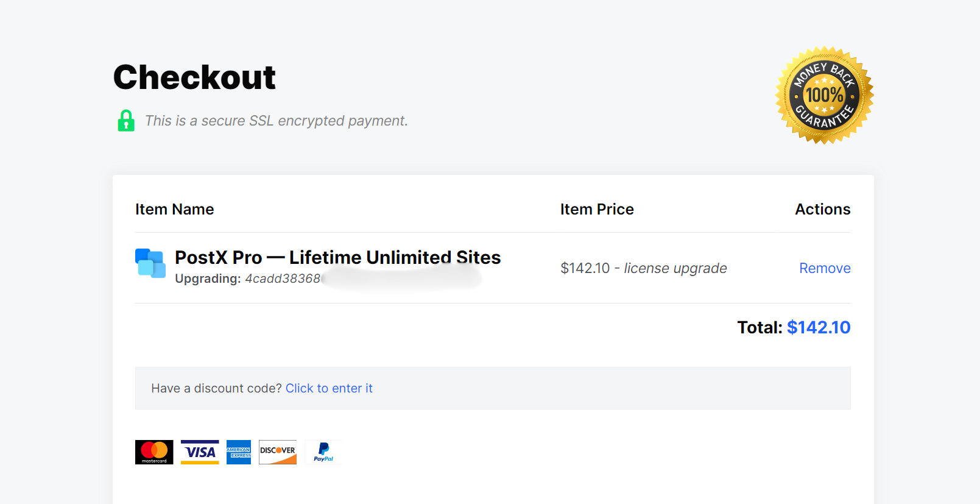Screen dimensions: 980x504
Task: Remove PostX Pro from the cart
Action: tap(825, 268)
